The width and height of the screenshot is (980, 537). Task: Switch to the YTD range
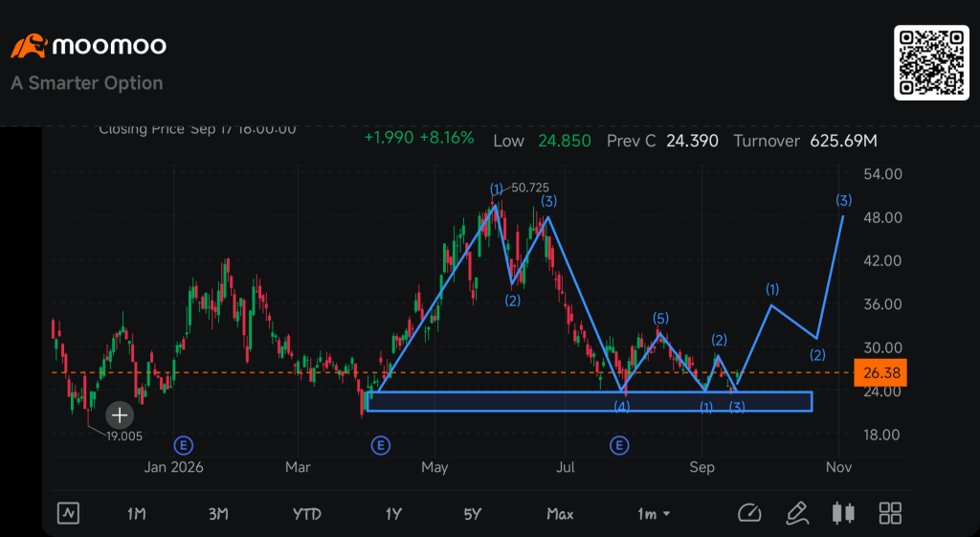(x=307, y=514)
